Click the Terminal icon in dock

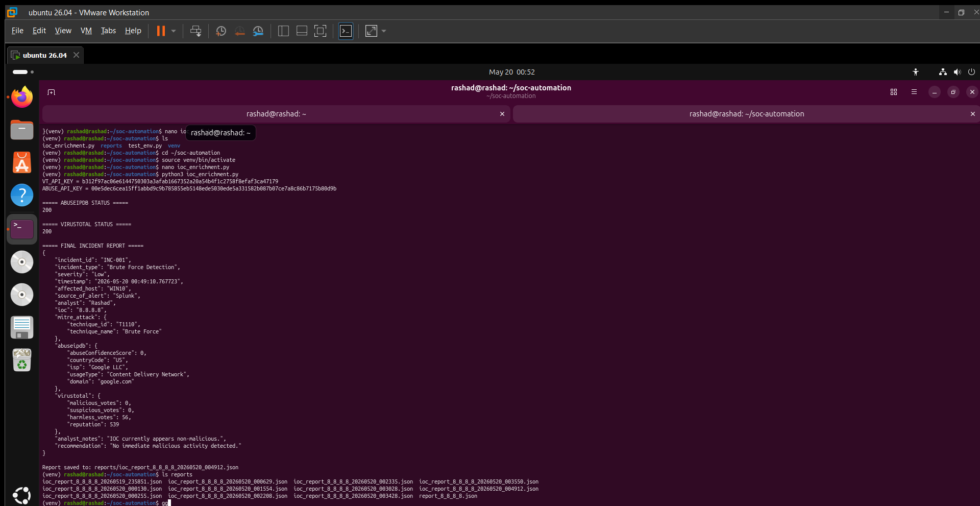pos(22,229)
